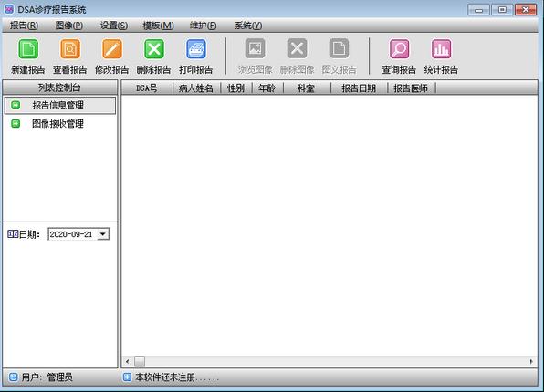Select 报告信息管理 in the list console
The image size is (544, 392).
59,106
